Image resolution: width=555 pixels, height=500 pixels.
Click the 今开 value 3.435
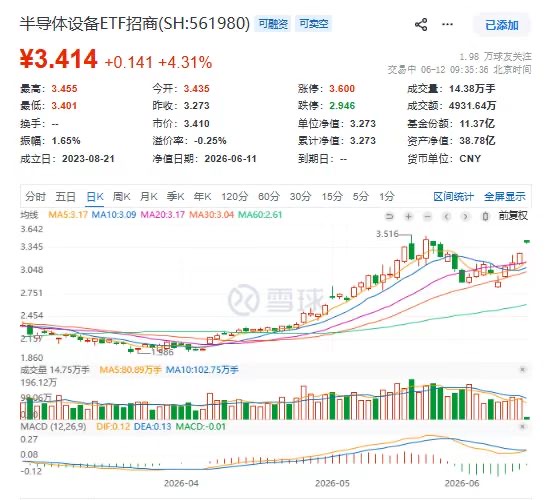pyautogui.click(x=196, y=88)
